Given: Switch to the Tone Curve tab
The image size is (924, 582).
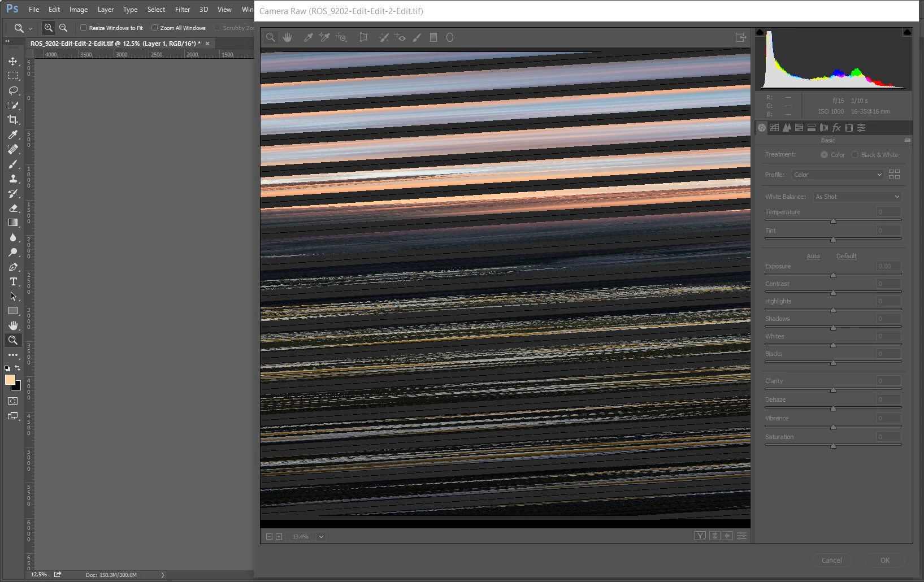Looking at the screenshot, I should tap(774, 128).
